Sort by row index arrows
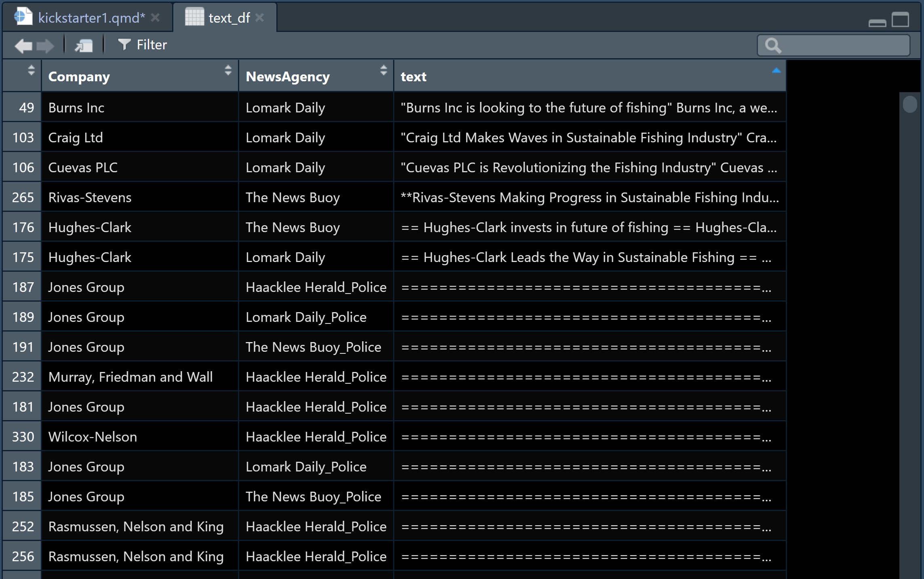Viewport: 924px width, 579px height. tap(31, 70)
